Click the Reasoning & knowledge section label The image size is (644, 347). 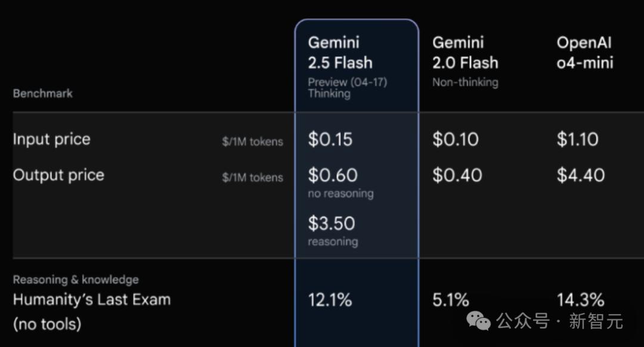coord(76,280)
